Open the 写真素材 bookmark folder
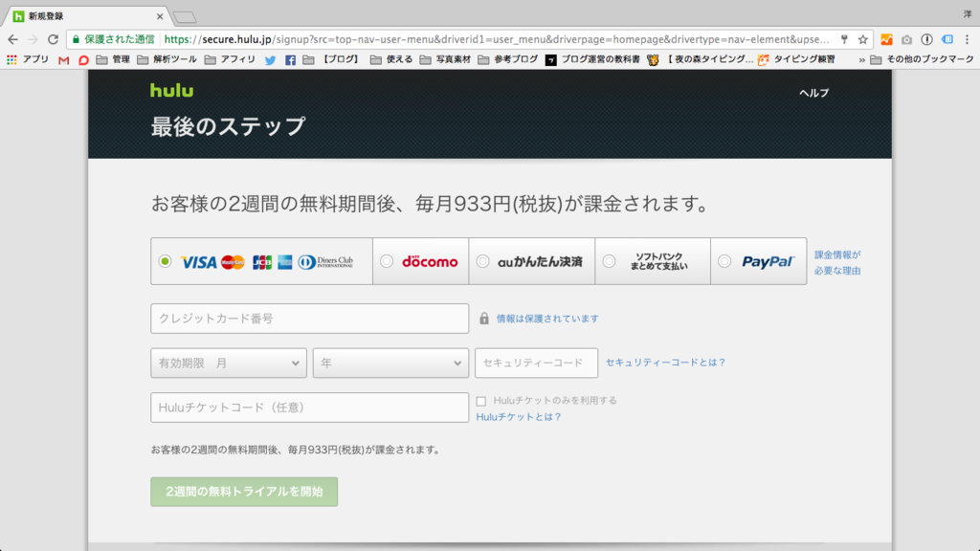 445,59
